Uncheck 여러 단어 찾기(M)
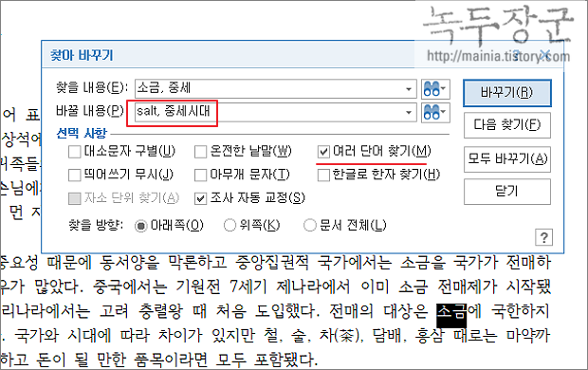588x370 pixels. pos(323,152)
